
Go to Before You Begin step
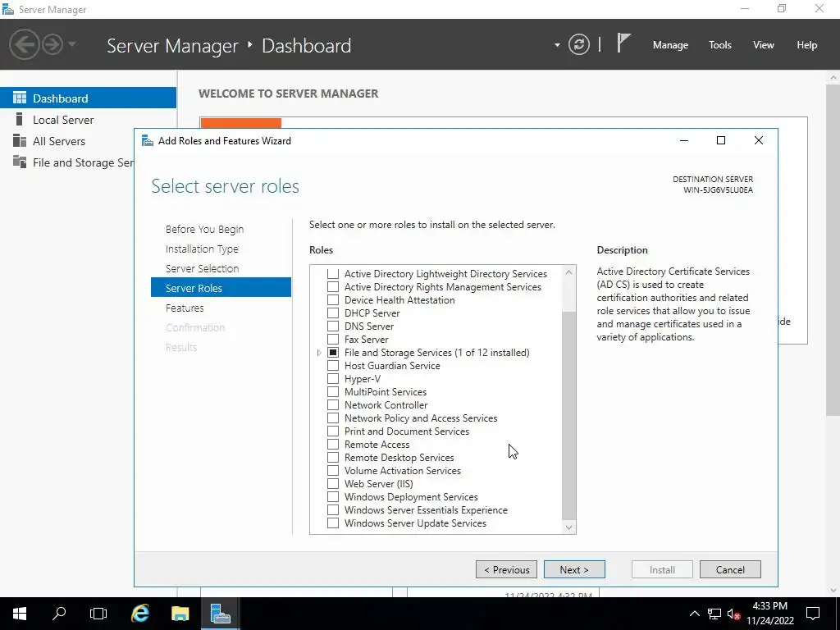(x=204, y=230)
